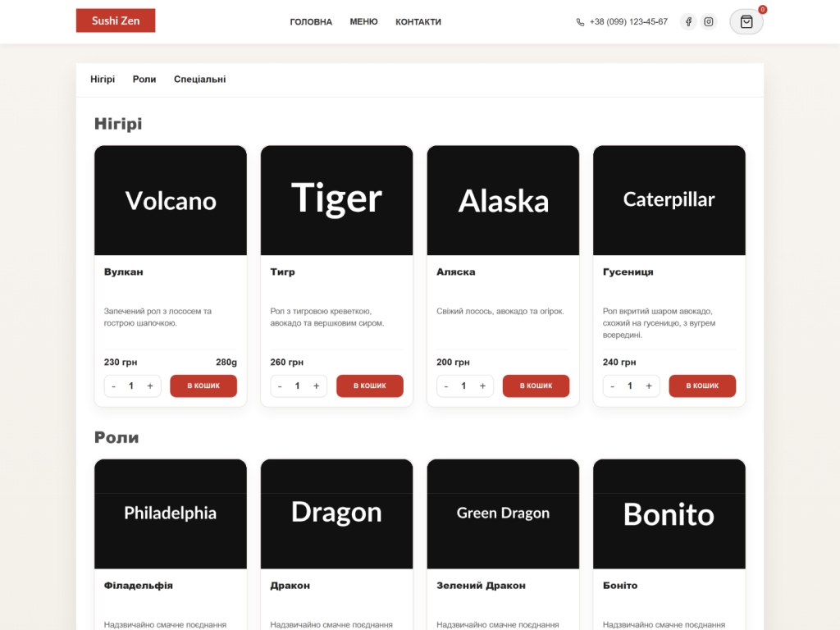This screenshot has width=840, height=630.
Task: Click the Tiger product image
Action: click(x=337, y=200)
